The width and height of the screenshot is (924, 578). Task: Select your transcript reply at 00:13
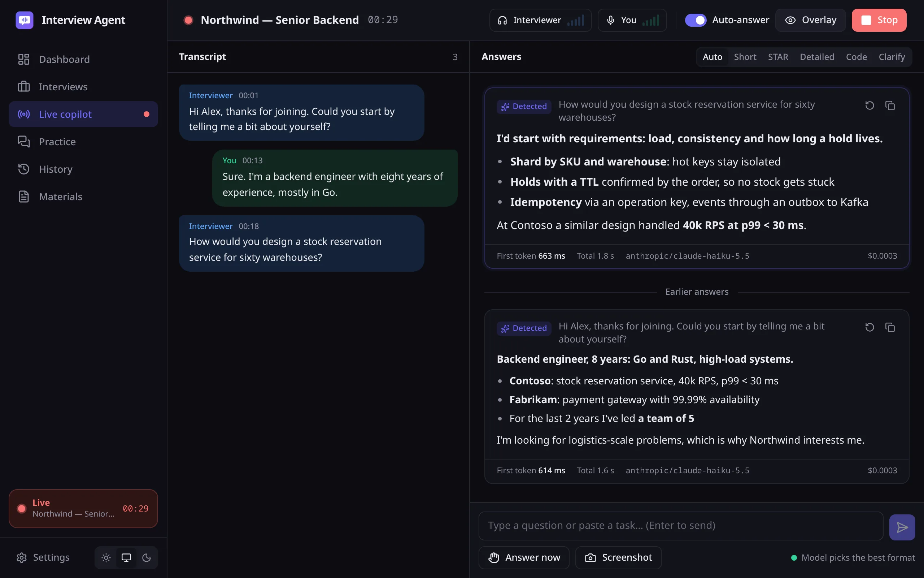[x=335, y=178]
